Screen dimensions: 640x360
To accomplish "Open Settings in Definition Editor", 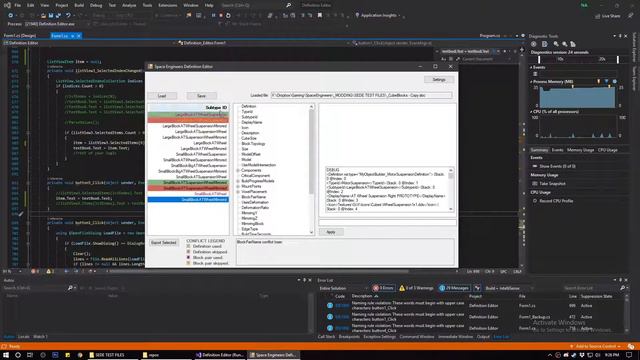I will [x=439, y=80].
